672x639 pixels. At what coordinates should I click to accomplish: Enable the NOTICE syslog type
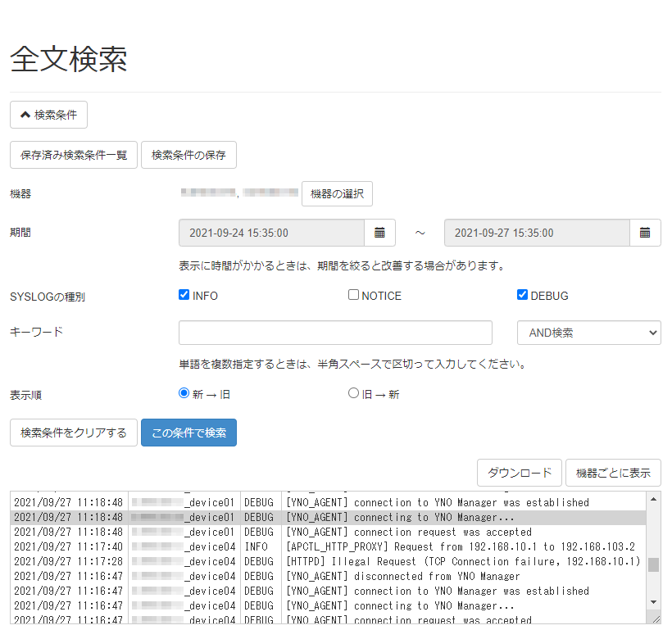352,294
